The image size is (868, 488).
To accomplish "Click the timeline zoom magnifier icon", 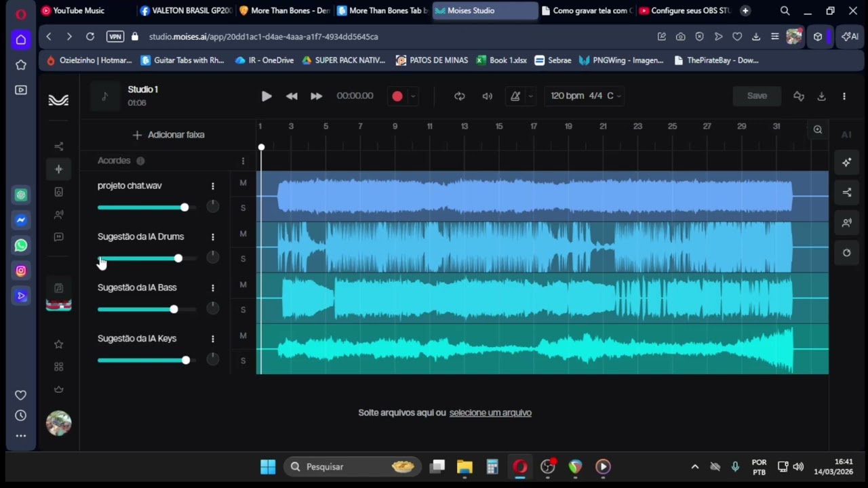I will pos(818,129).
